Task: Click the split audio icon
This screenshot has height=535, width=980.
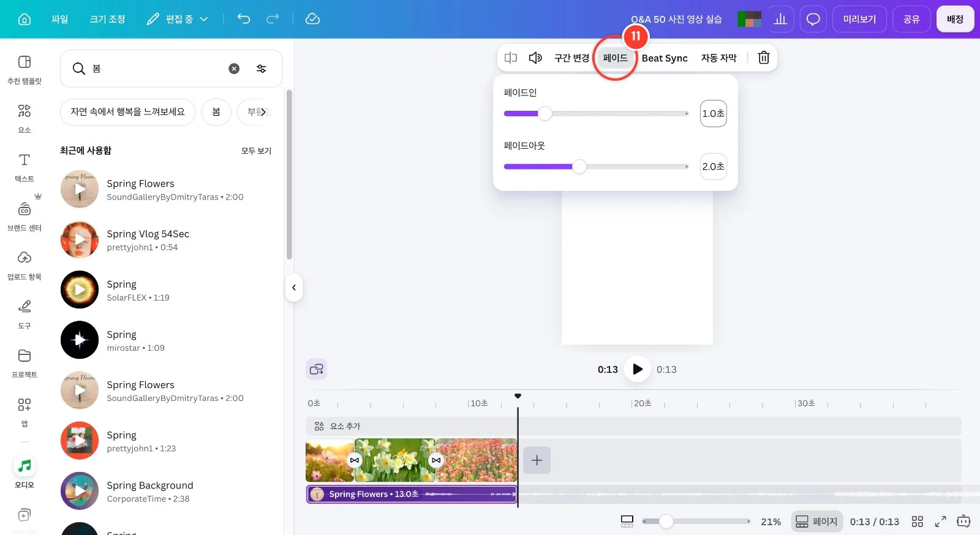Action: tap(511, 58)
